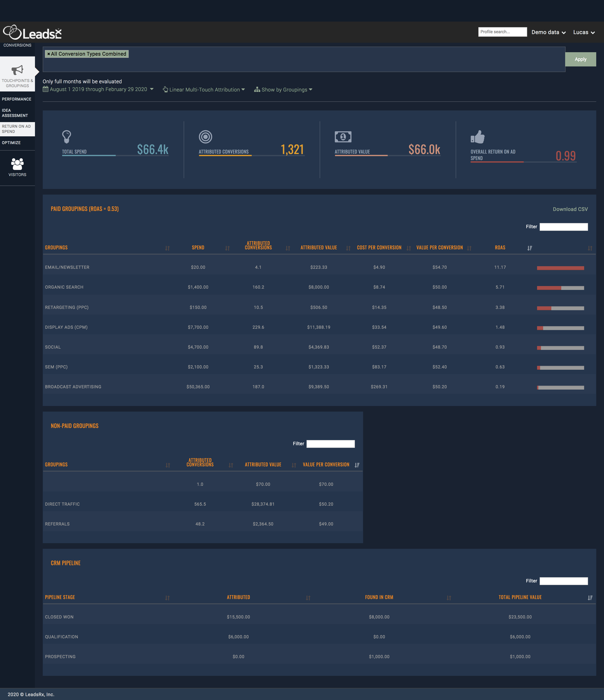Click the groupings hierarchy icon
Image resolution: width=604 pixels, height=700 pixels.
[x=257, y=90]
